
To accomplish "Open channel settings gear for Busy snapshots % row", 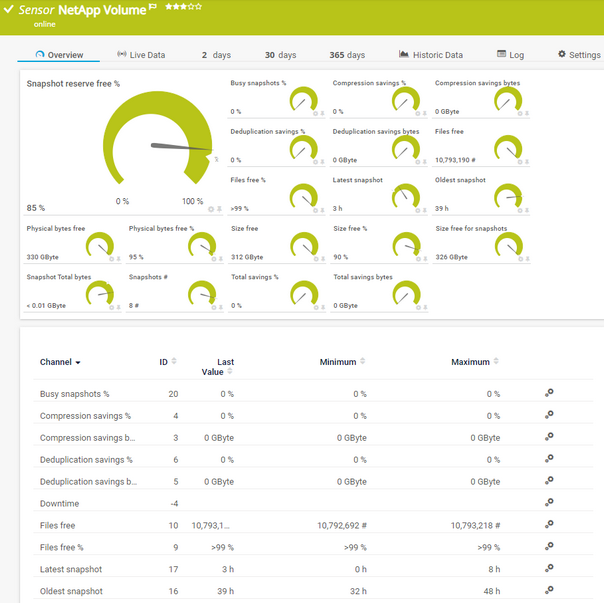I will [549, 393].
